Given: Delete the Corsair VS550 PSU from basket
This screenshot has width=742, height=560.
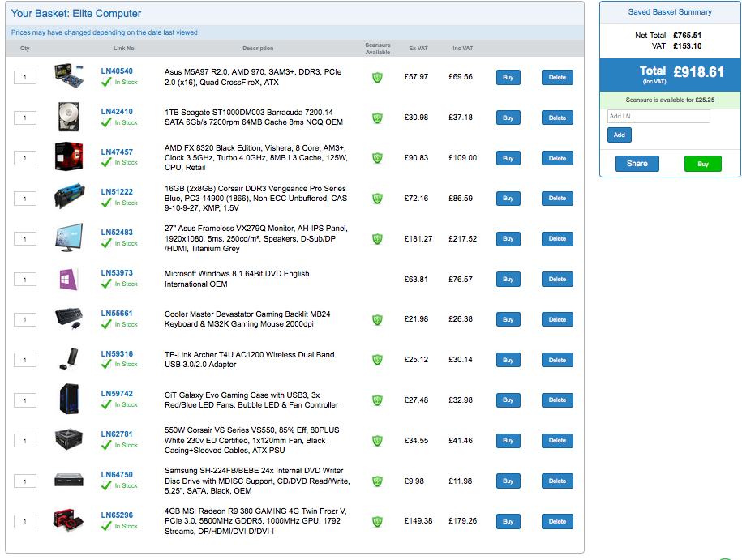Looking at the screenshot, I should [x=557, y=441].
